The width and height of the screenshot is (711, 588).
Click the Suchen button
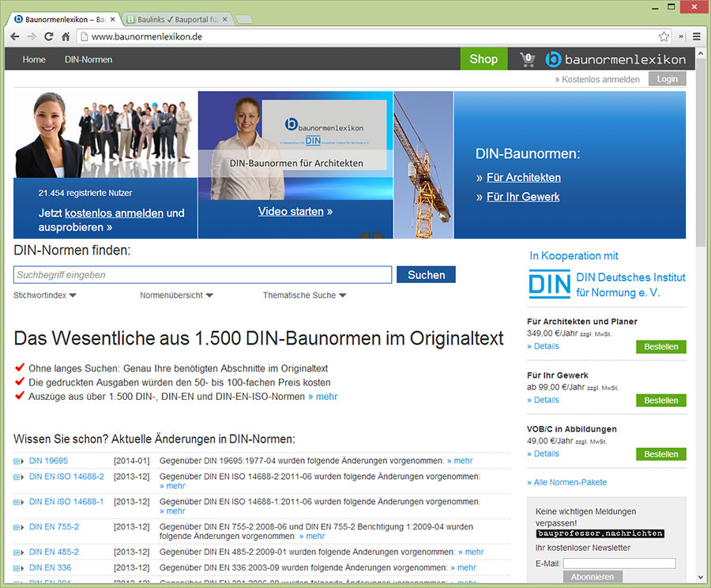click(427, 275)
